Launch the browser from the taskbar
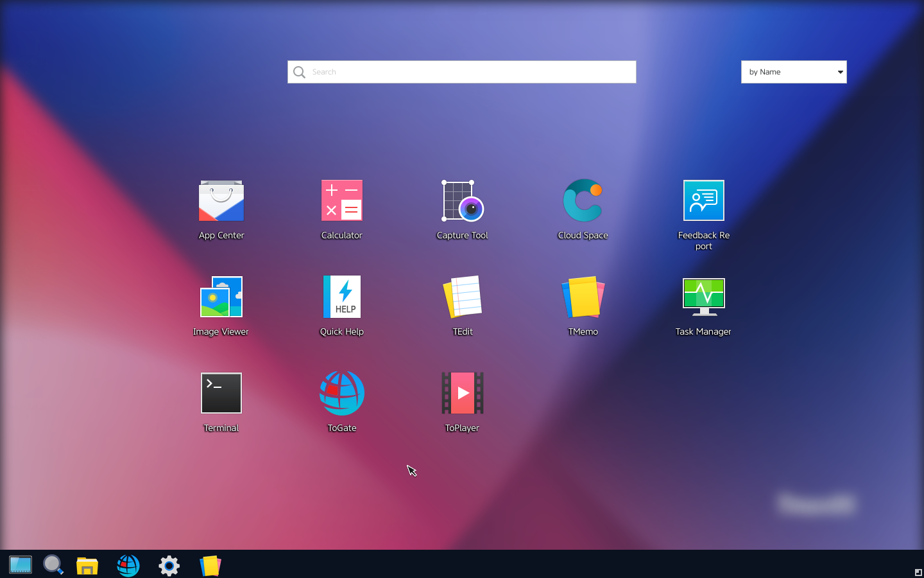 (128, 565)
